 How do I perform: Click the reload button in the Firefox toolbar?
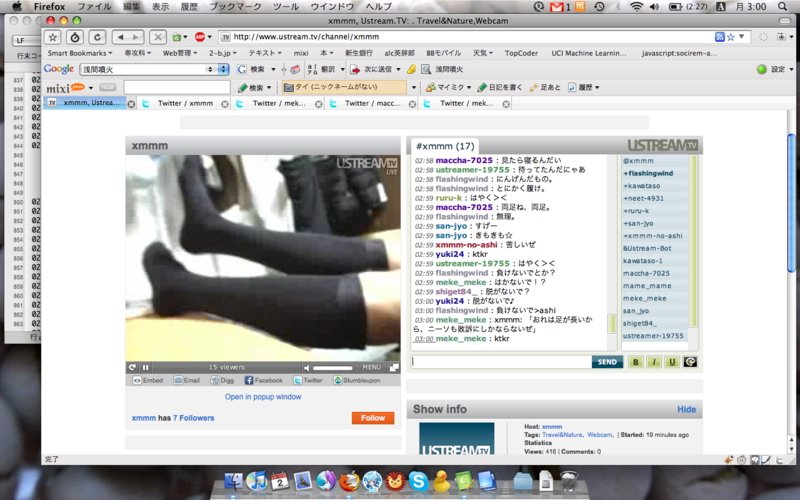pyautogui.click(x=97, y=37)
